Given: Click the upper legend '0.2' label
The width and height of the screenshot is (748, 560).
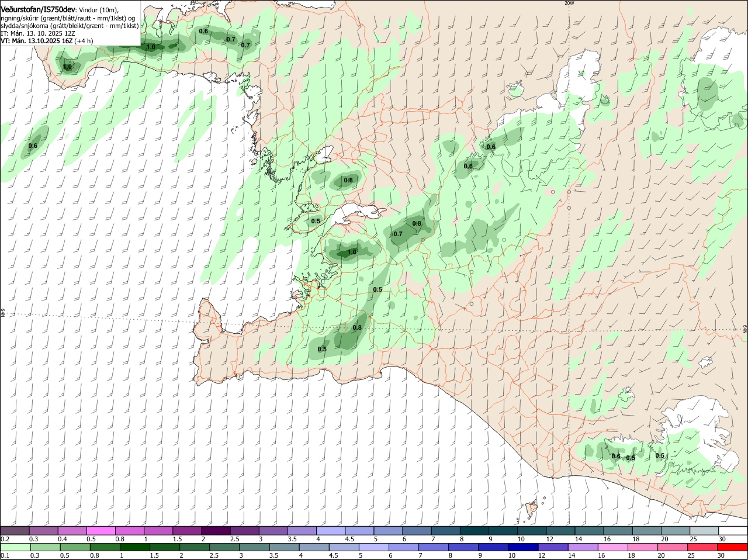Looking at the screenshot, I should click(x=5, y=539).
